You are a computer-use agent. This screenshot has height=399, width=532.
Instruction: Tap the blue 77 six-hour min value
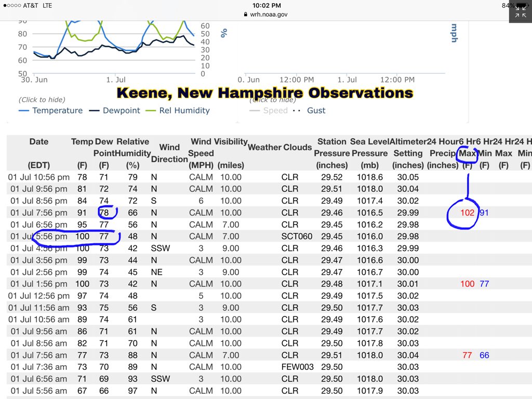pyautogui.click(x=484, y=284)
